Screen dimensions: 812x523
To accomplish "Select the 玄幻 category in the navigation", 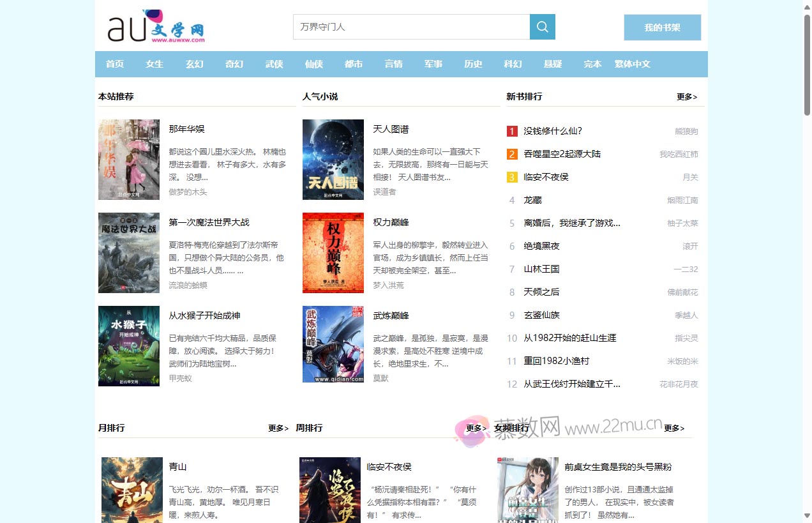I will (194, 64).
